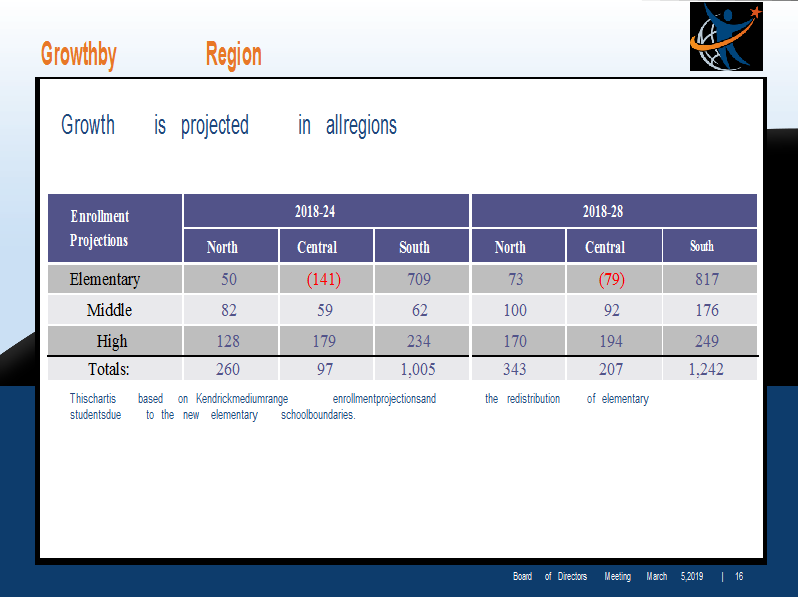This screenshot has height=600, width=800.
Task: Click the "2018-24" column group header
Action: (326, 211)
